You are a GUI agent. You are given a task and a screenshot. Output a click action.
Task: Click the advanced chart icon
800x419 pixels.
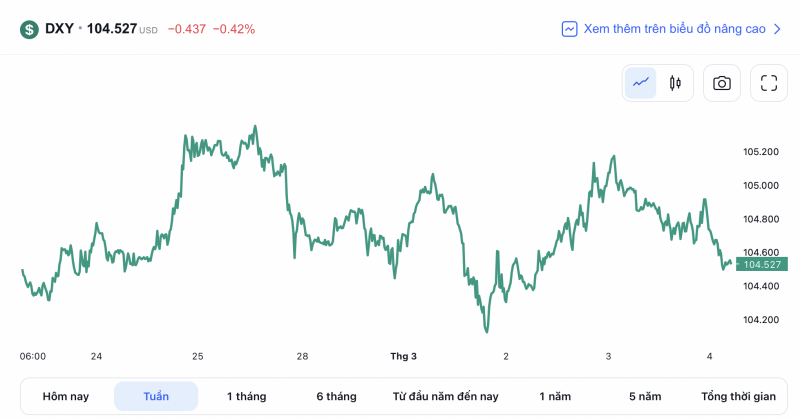[569, 29]
